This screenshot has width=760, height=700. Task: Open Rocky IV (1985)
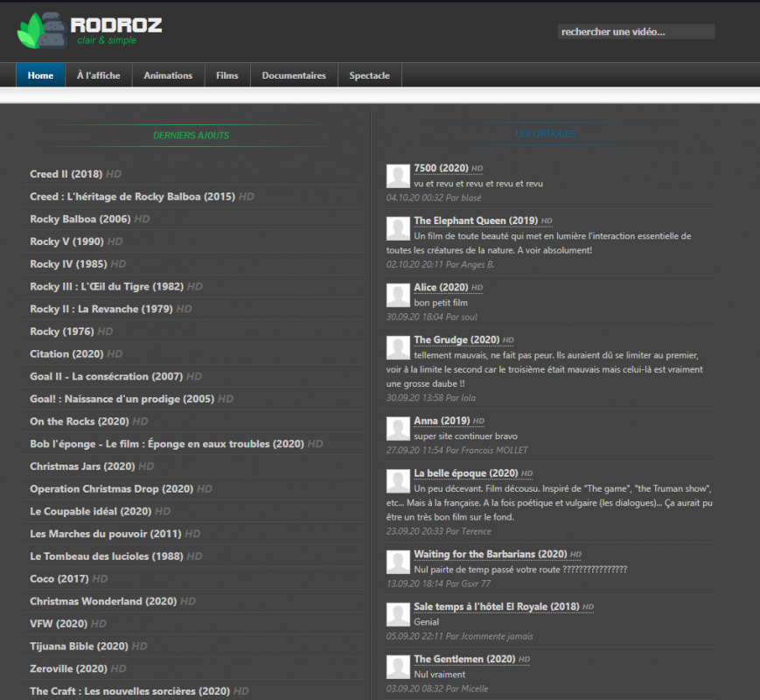coord(68,264)
